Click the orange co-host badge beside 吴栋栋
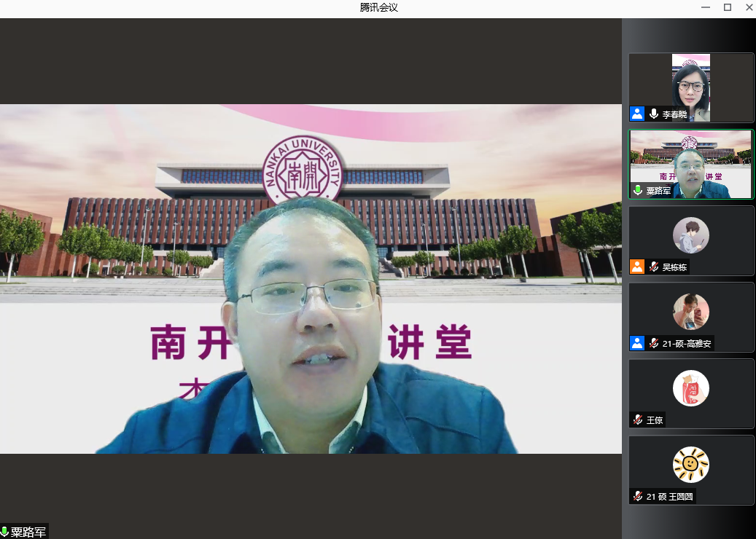The width and height of the screenshot is (756, 539). pos(637,267)
